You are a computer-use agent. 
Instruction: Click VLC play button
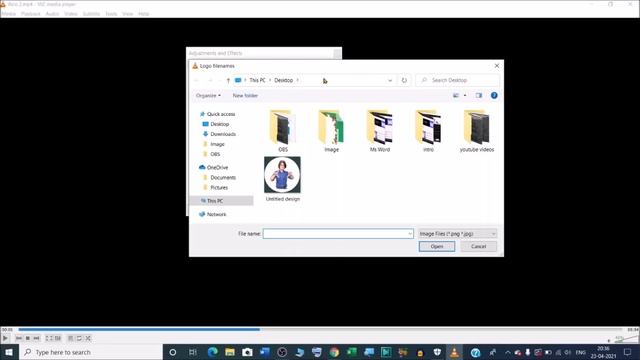5,338
